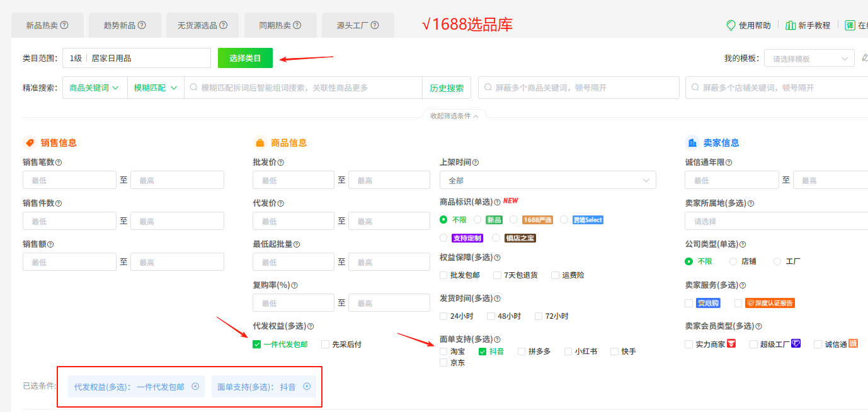This screenshot has height=412, width=868.
Task: Click the 历史搜索 history search button
Action: (x=447, y=87)
